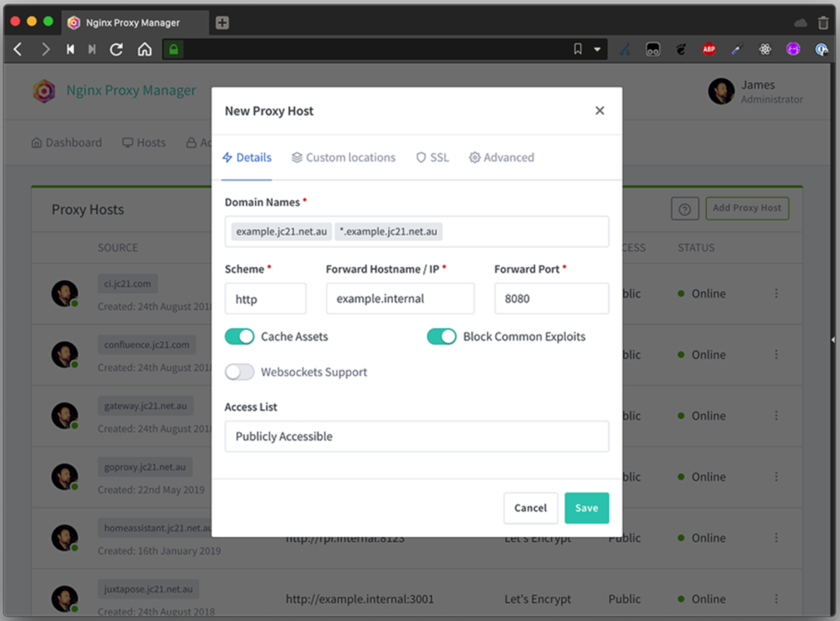
Task: Open the Access List dropdown
Action: click(416, 437)
